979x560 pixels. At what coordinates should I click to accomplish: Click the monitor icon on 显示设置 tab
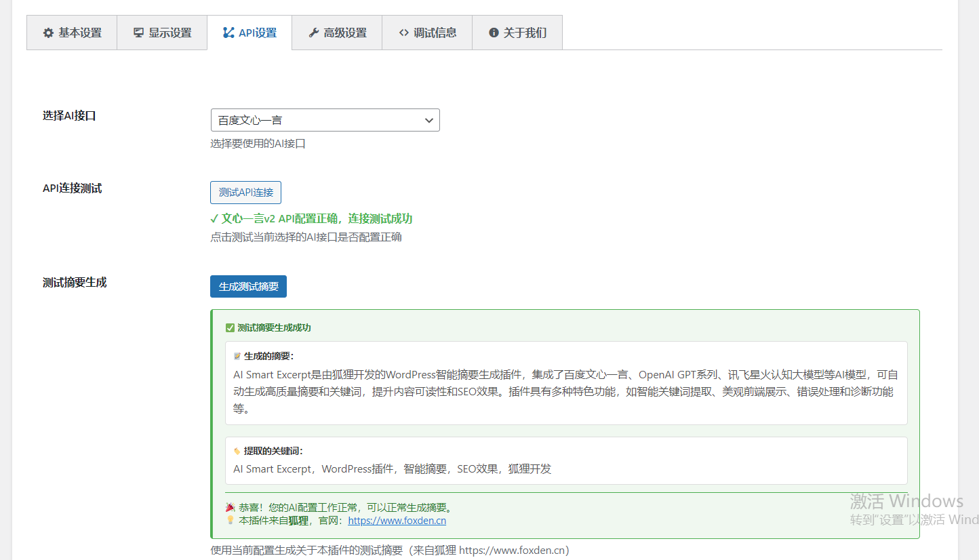tap(138, 33)
